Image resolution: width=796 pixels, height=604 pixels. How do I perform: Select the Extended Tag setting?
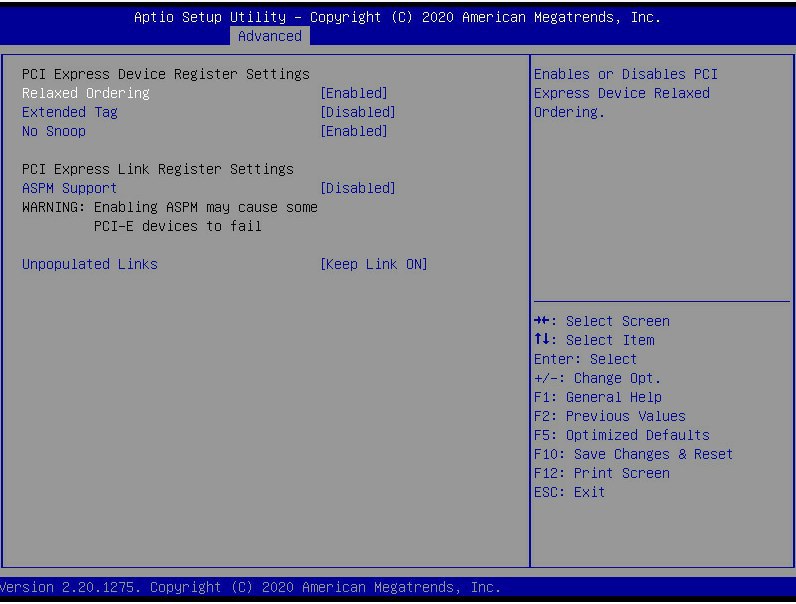pos(70,112)
